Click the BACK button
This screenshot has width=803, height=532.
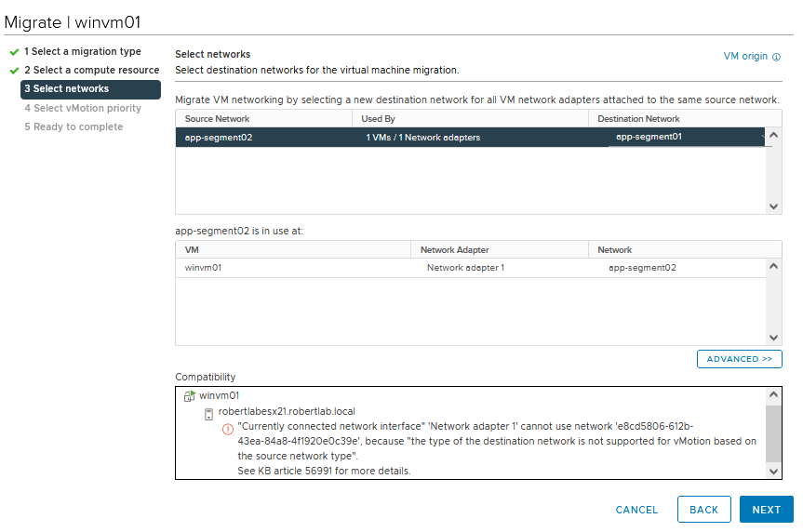click(x=703, y=510)
